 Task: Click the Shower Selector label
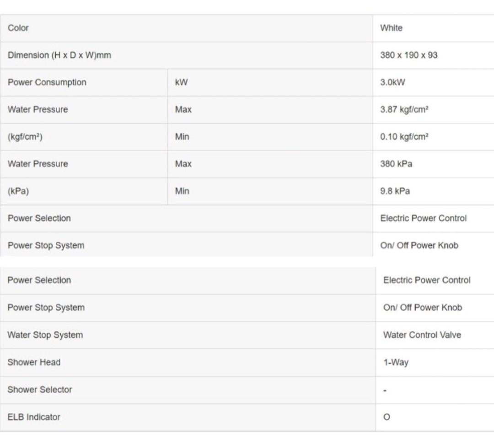click(x=40, y=390)
